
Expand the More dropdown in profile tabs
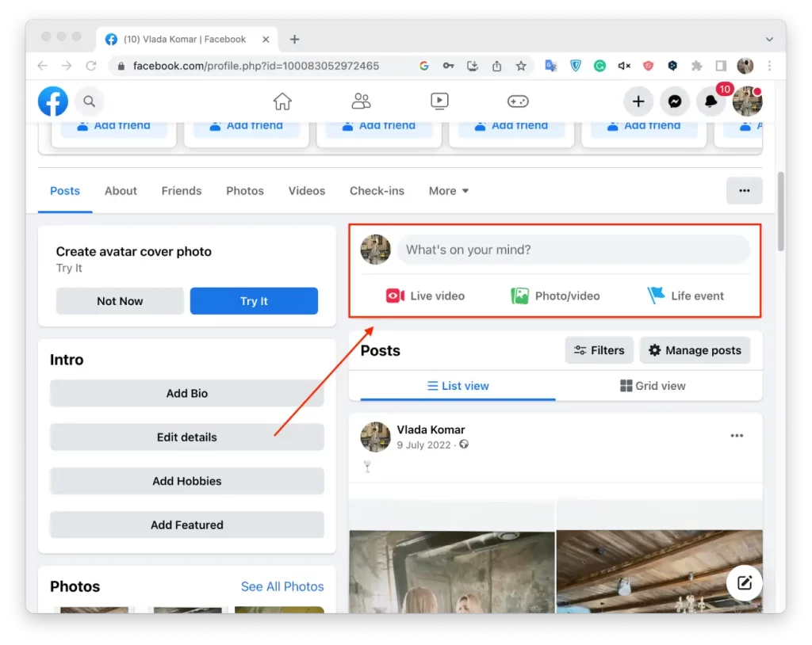click(449, 191)
